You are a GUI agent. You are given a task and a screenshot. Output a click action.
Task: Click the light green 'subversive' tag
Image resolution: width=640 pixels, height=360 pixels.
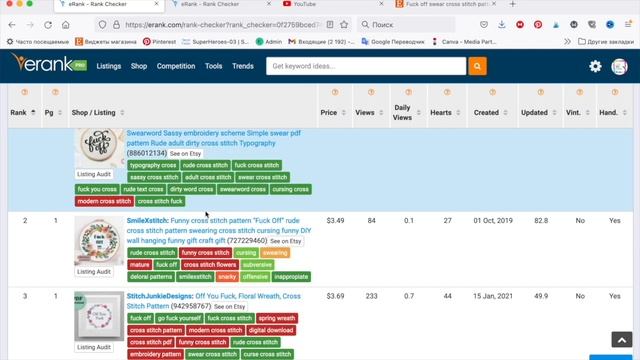point(257,265)
